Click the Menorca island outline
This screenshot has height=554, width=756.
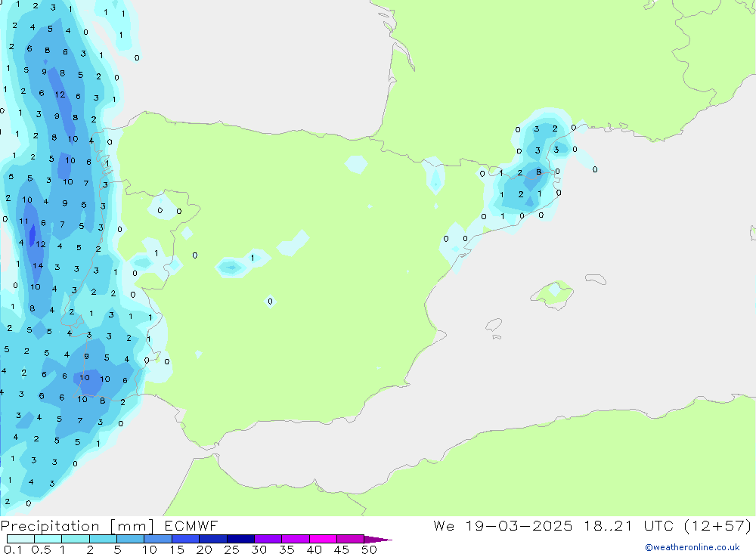pos(595,280)
